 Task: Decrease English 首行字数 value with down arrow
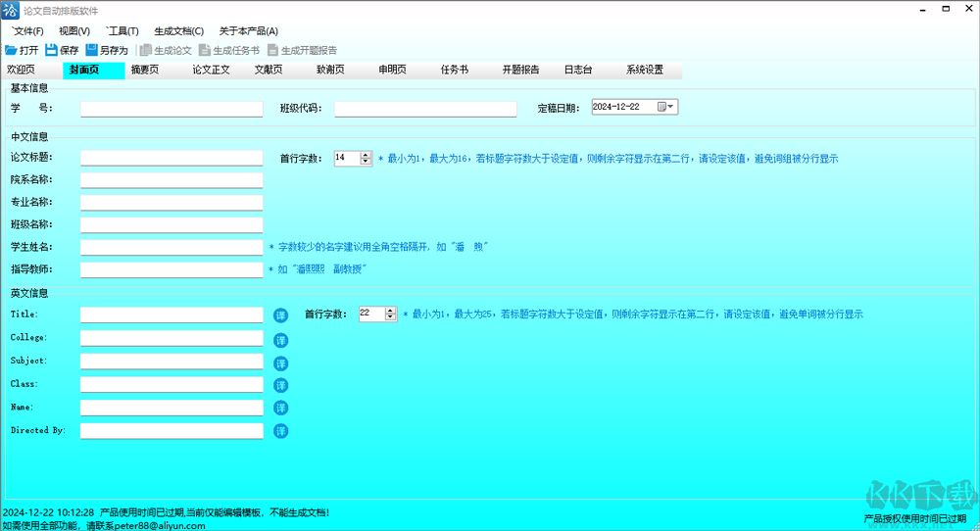point(391,317)
